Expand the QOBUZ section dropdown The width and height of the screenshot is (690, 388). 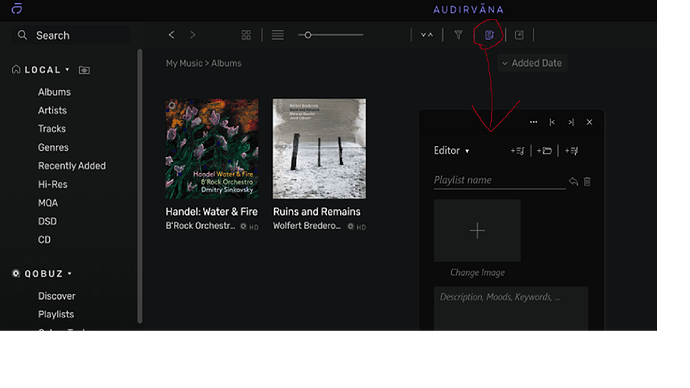(70, 274)
